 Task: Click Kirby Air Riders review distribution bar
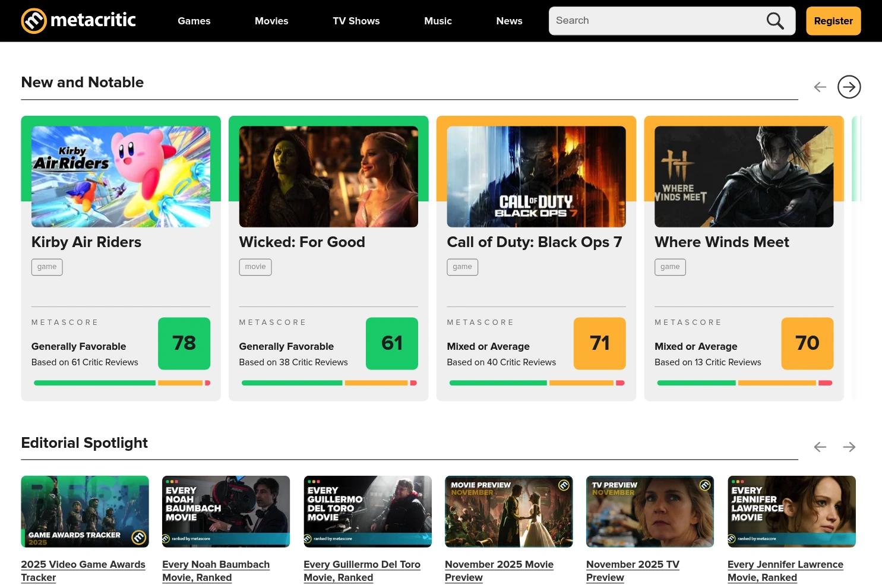tap(122, 383)
